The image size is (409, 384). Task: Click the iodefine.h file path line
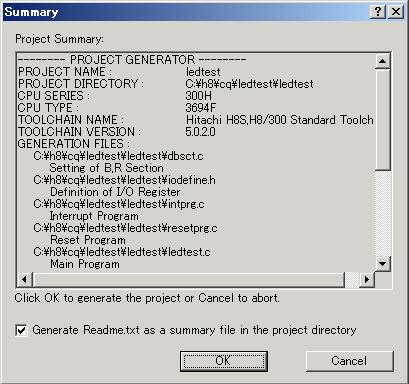(x=124, y=180)
